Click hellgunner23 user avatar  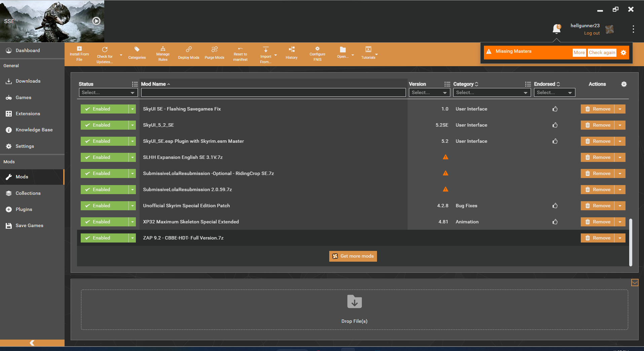[x=610, y=29]
